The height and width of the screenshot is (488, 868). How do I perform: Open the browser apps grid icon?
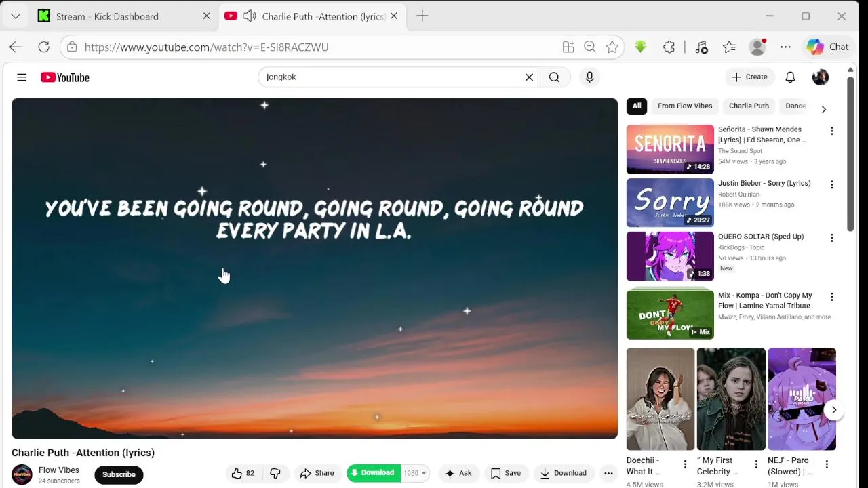tap(568, 47)
